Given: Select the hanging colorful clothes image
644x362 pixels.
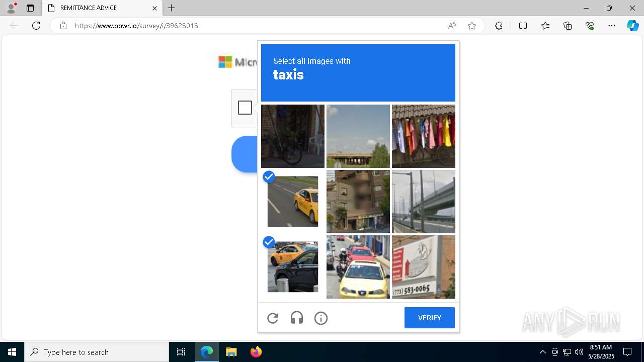Looking at the screenshot, I should click(424, 136).
